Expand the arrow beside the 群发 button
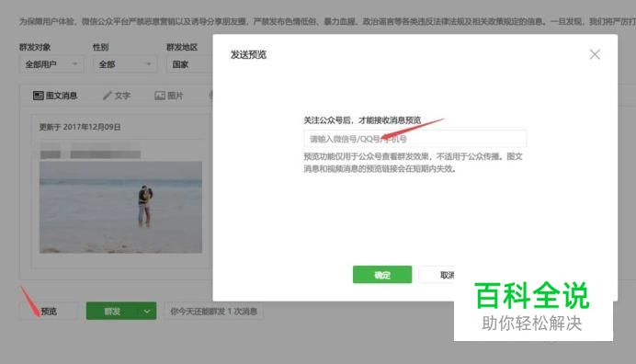This screenshot has width=636, height=364. click(x=147, y=312)
